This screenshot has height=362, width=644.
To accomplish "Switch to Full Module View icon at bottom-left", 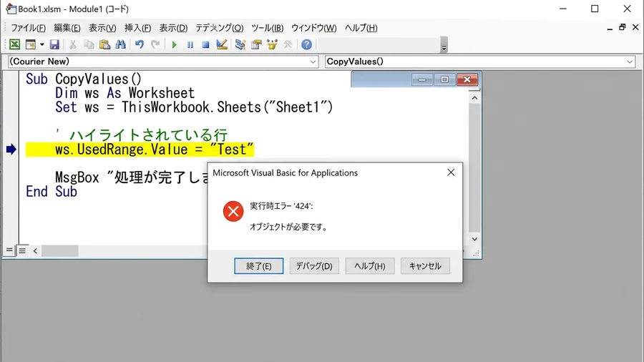I will (22, 250).
